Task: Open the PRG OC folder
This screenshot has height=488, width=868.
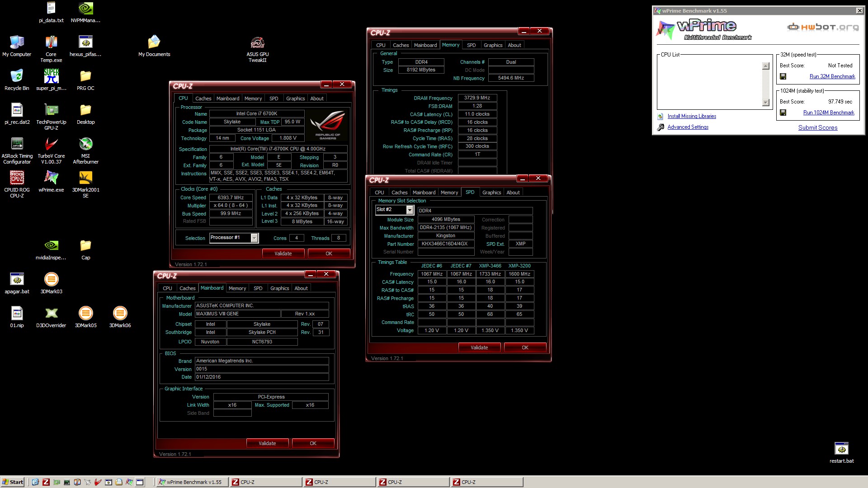Action: 85,80
